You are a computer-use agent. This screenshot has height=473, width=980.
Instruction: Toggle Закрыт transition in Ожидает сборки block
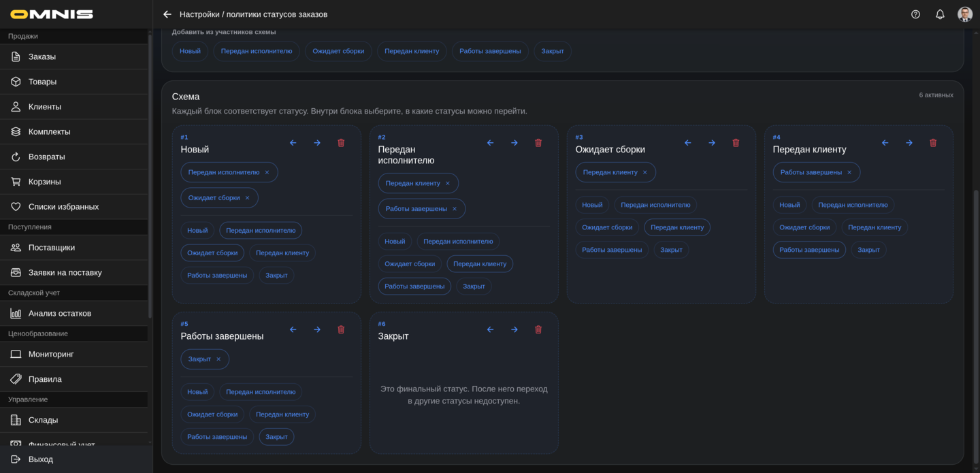671,250
